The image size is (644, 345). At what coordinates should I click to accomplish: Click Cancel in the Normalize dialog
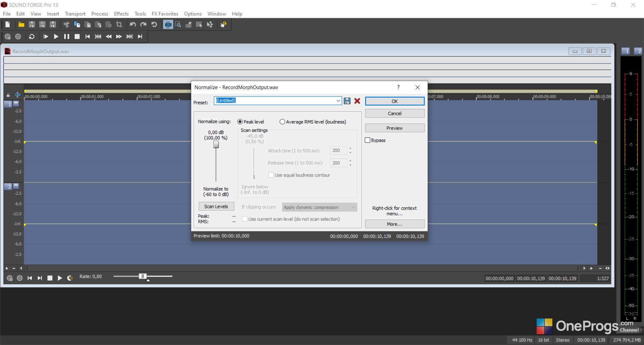(395, 113)
